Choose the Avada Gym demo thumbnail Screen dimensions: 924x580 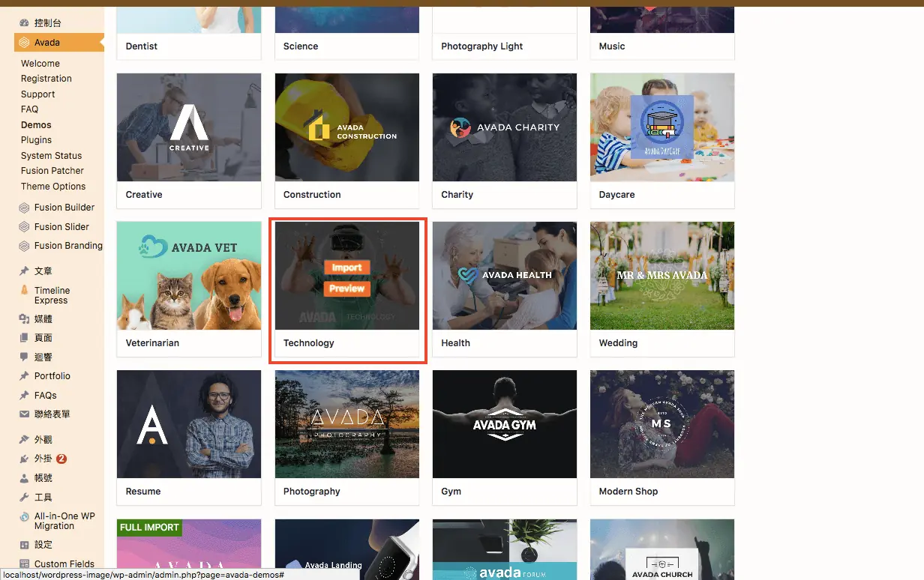pyautogui.click(x=505, y=424)
